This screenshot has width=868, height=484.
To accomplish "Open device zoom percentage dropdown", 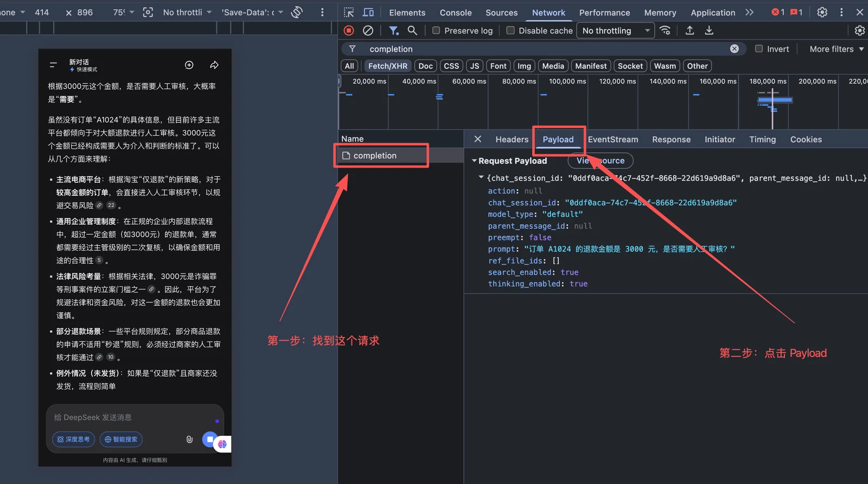I will click(x=124, y=12).
